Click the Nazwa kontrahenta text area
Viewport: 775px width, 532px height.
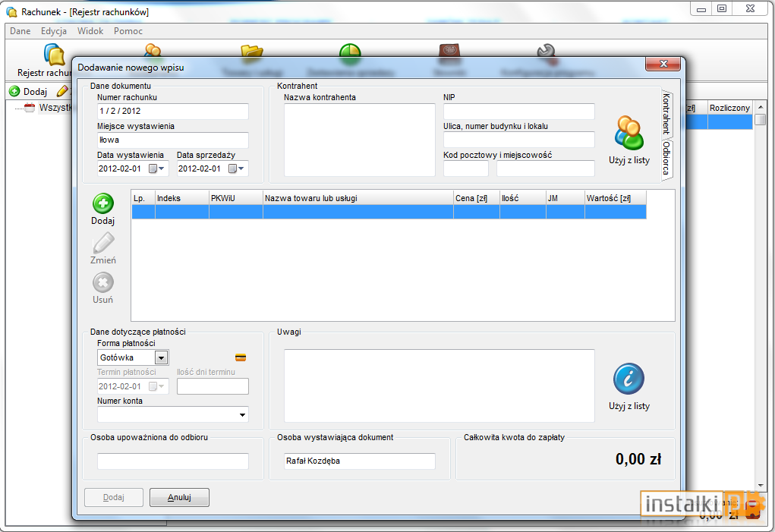[x=359, y=140]
